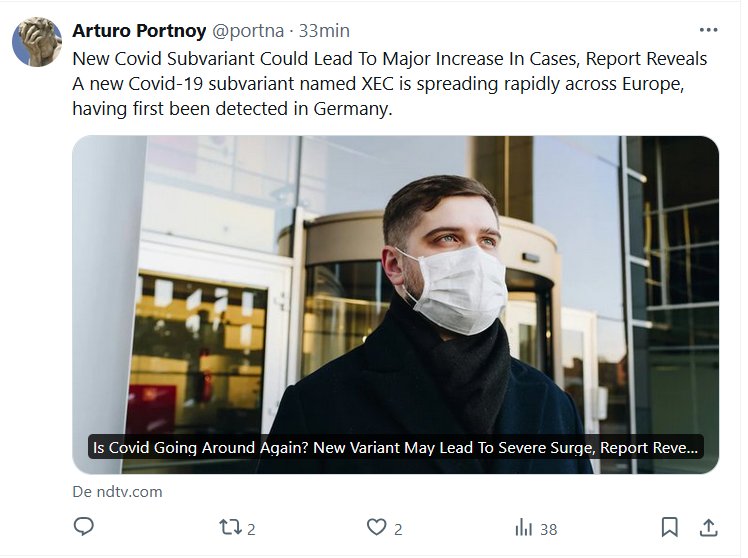Click the repost count number 2
The image size is (748, 558).
point(251,529)
